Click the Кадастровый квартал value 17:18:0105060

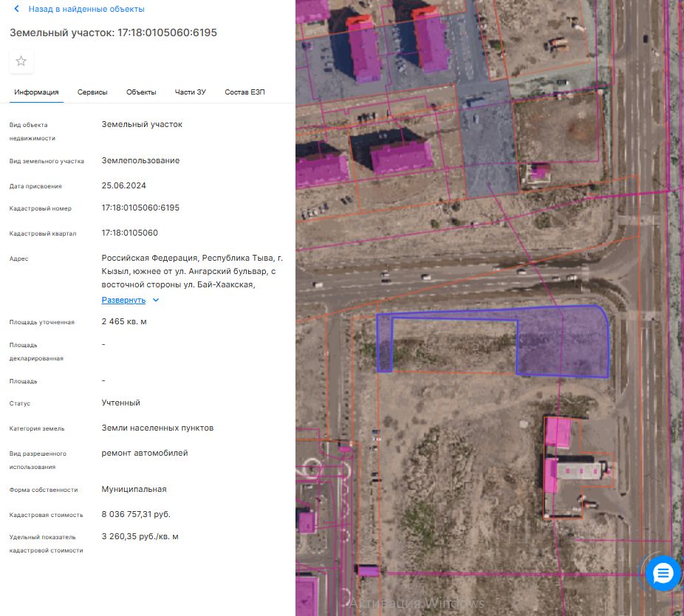(130, 233)
